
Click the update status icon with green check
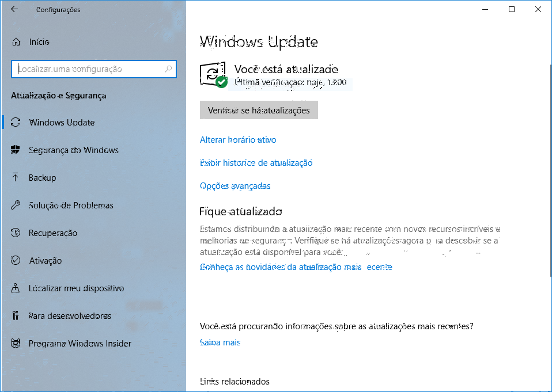213,74
